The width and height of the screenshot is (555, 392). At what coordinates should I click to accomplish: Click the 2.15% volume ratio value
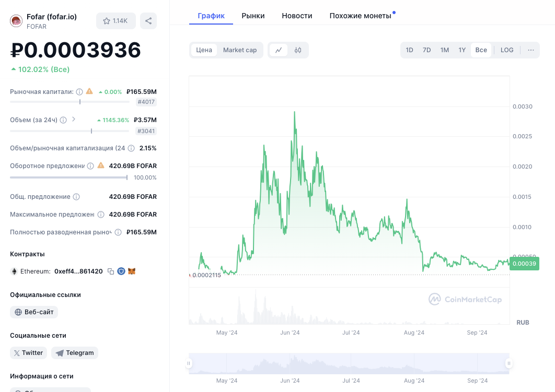click(148, 148)
